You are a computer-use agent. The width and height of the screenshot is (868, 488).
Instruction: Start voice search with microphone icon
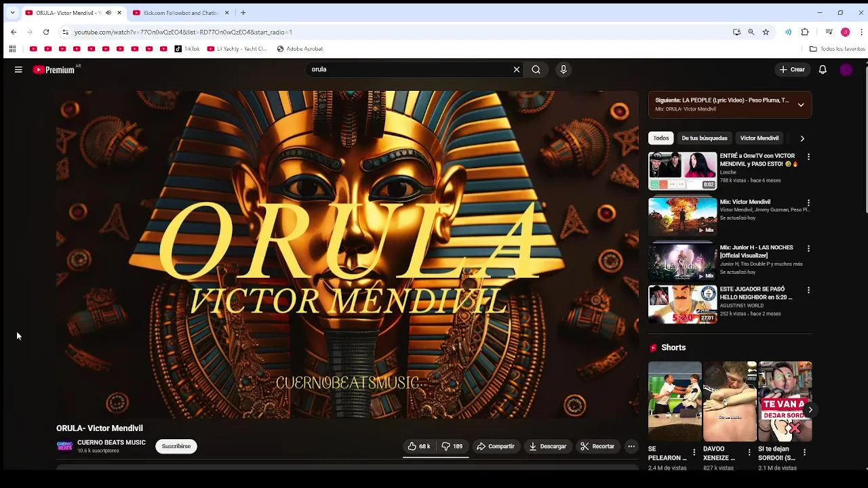(x=563, y=69)
